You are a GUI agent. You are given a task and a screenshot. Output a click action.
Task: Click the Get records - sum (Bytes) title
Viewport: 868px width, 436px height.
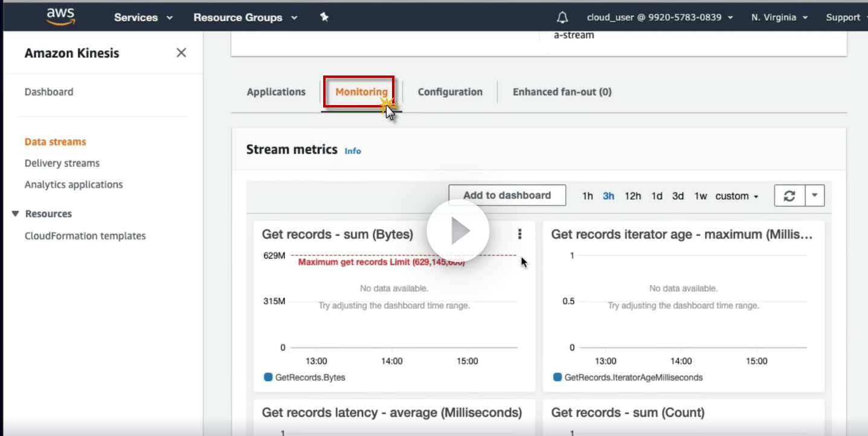point(338,234)
